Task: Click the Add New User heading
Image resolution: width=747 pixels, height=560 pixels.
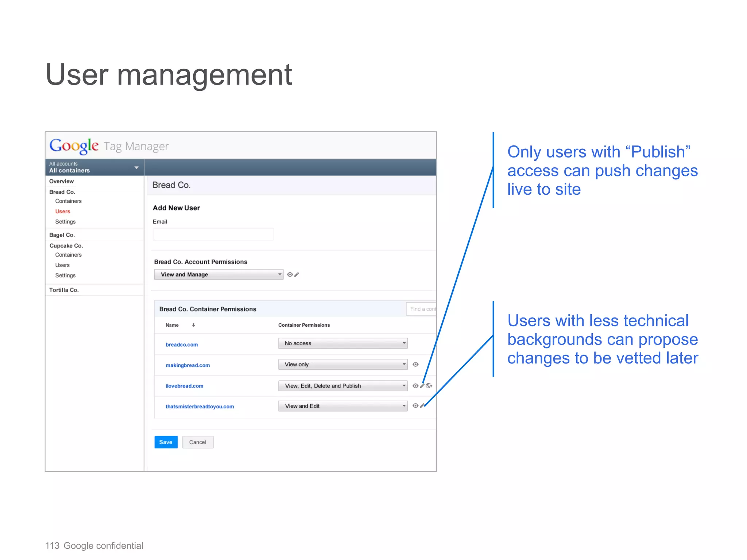Action: (x=176, y=208)
